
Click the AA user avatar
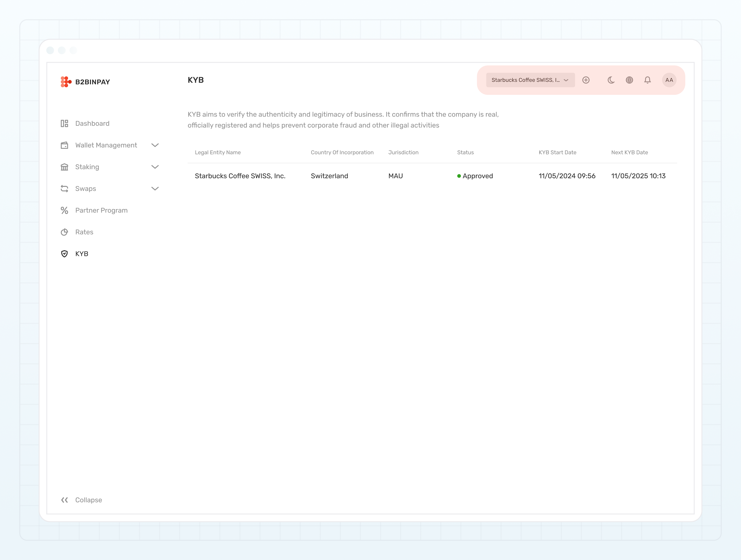click(669, 80)
